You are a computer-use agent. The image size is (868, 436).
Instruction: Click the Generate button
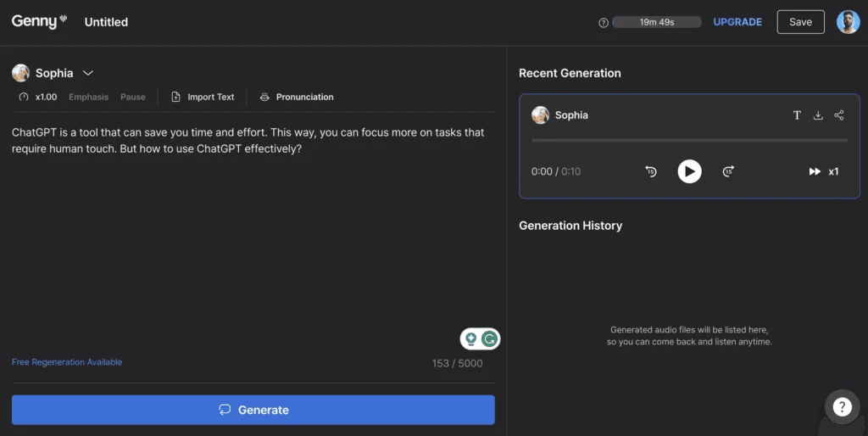[x=253, y=410]
